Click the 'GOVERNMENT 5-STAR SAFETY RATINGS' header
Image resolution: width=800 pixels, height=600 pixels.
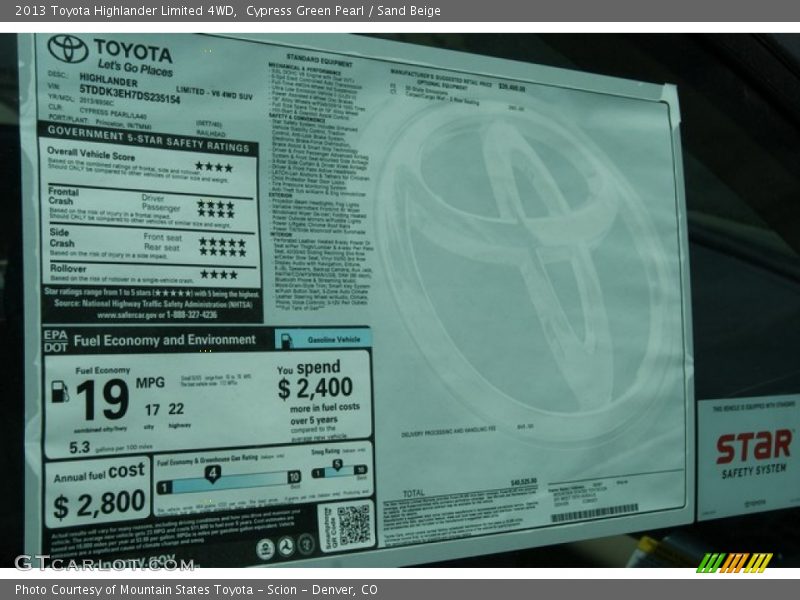point(148,139)
